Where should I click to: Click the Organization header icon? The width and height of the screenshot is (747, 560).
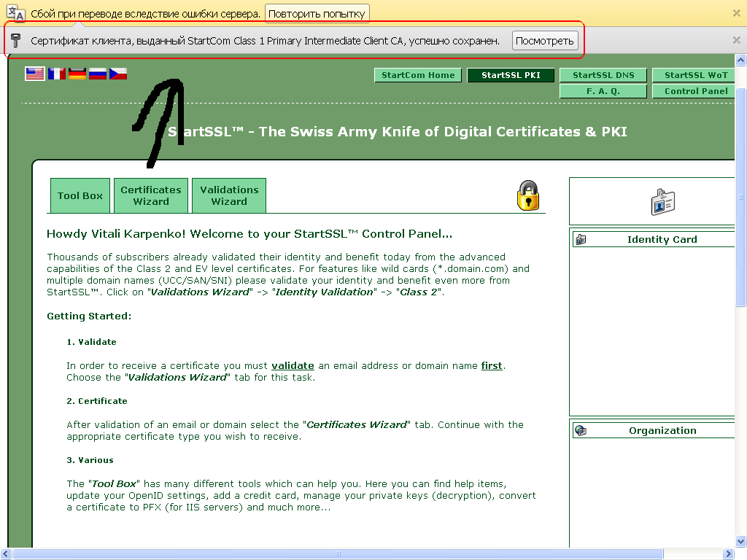point(581,430)
